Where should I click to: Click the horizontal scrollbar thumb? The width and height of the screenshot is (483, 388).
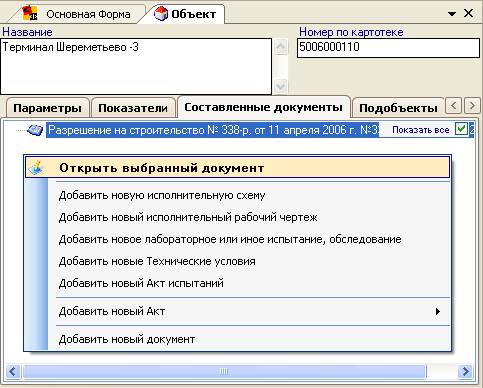click(224, 371)
